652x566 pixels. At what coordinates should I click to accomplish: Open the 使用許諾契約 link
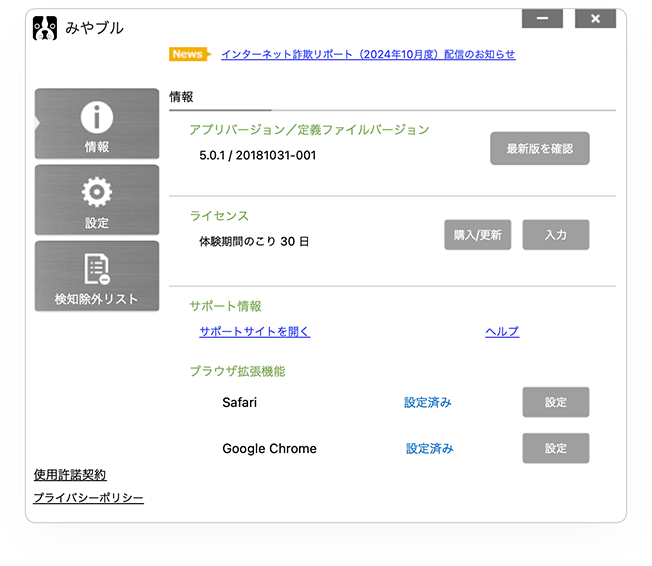(70, 475)
